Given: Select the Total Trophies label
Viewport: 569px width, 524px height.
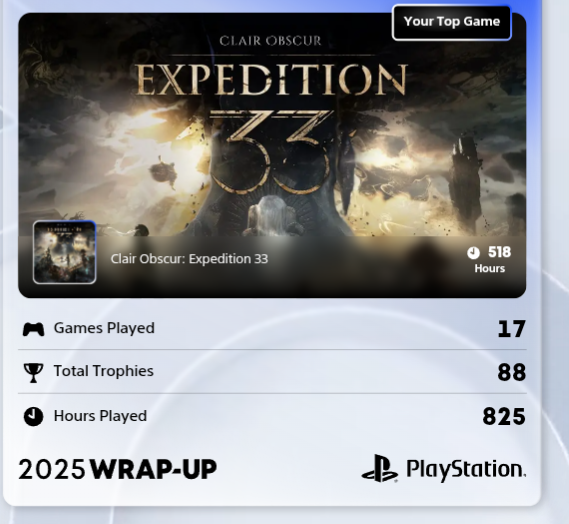Looking at the screenshot, I should pos(104,371).
